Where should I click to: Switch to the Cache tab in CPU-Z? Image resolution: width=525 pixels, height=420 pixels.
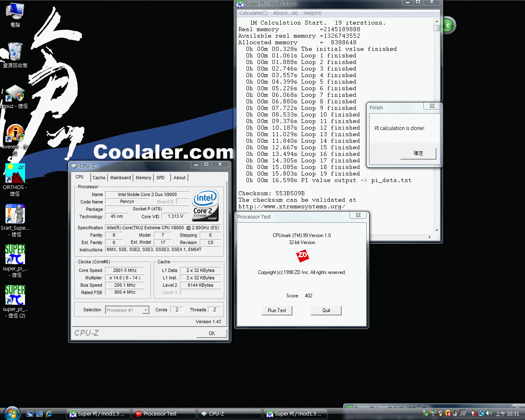coord(99,178)
